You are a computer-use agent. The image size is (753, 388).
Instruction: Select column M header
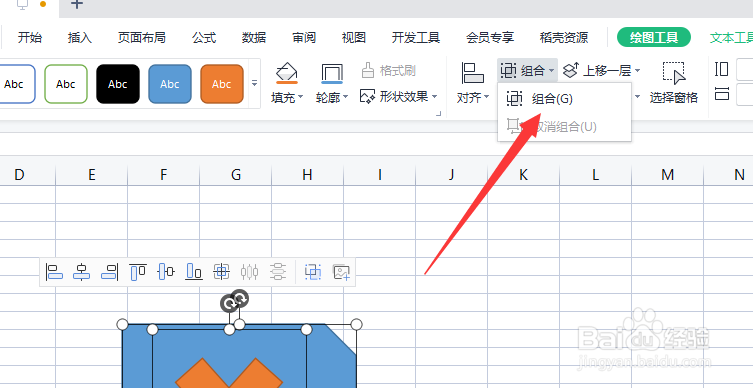coord(668,175)
